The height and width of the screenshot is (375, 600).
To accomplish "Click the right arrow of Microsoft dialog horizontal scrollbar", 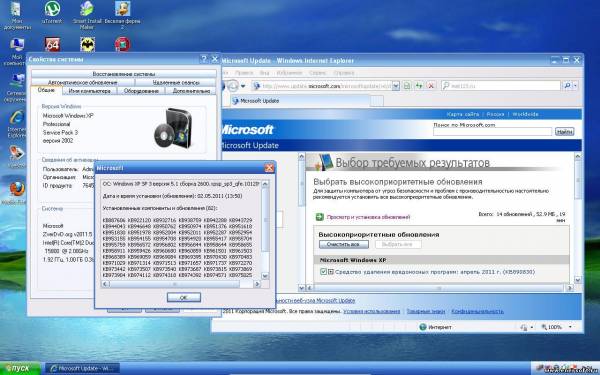I will (257, 284).
